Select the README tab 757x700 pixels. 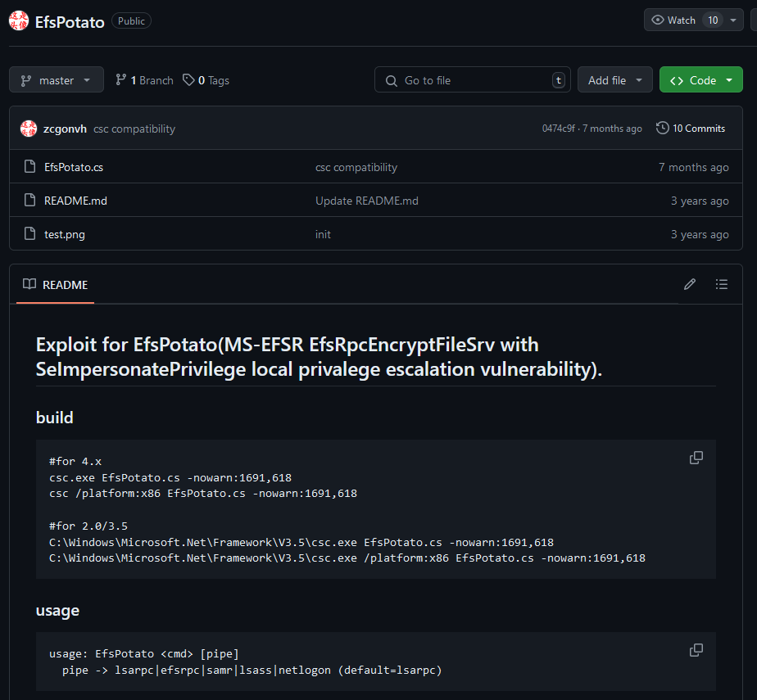pyautogui.click(x=56, y=285)
